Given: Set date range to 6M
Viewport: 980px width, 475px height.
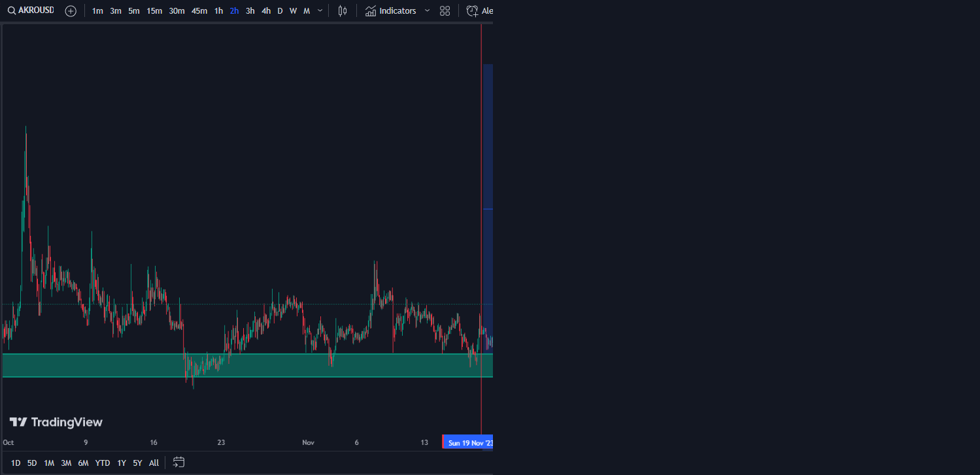Looking at the screenshot, I should 83,463.
